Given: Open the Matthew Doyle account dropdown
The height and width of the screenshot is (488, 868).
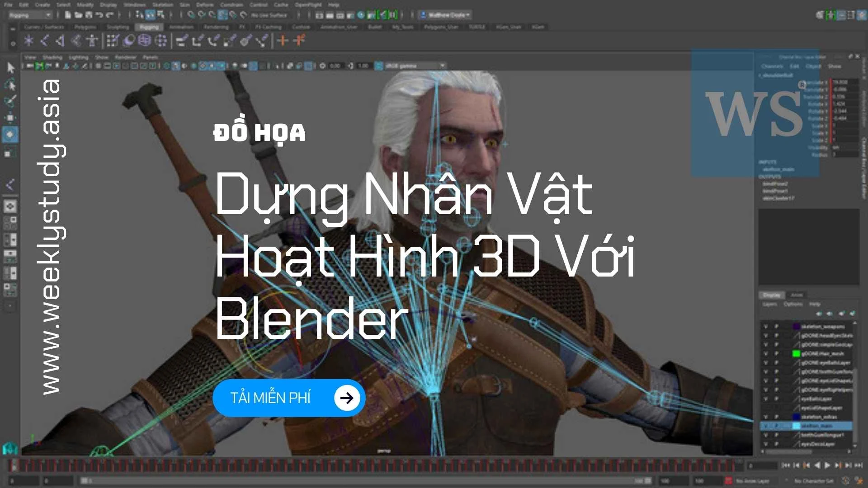Looking at the screenshot, I should (446, 15).
